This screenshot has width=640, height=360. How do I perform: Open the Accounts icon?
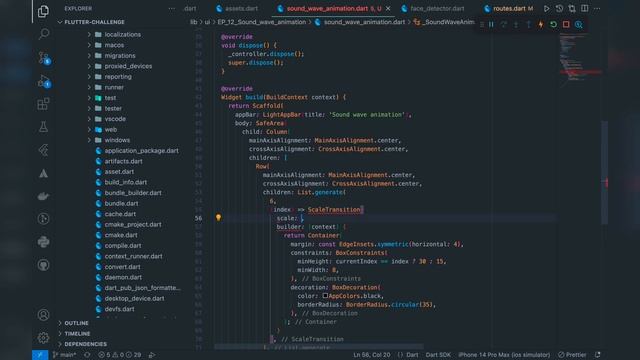tap(43, 315)
